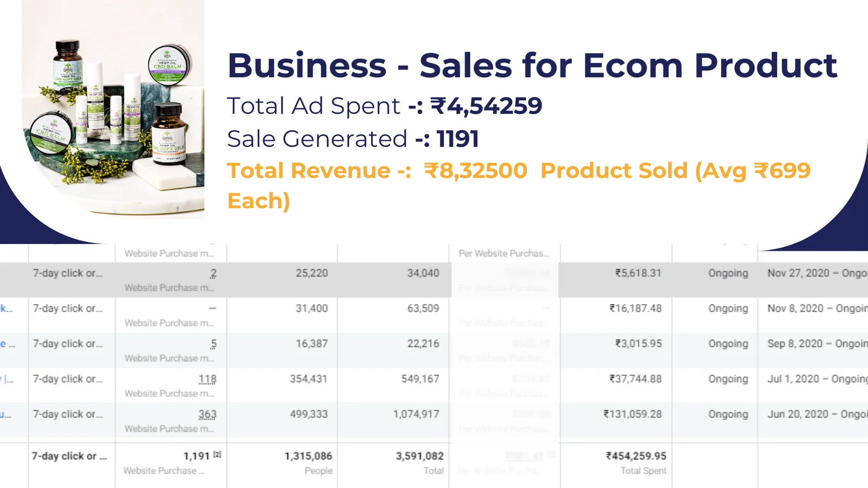The image size is (868, 488).
Task: Click the total results value 1,191
Action: [196, 456]
